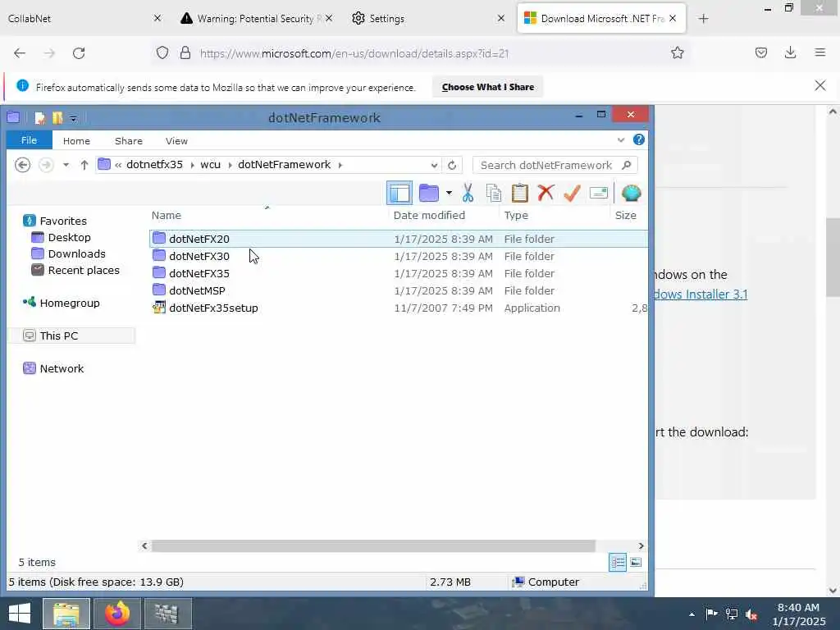
Task: Open Firefox Downloads arrow icon
Action: click(790, 52)
